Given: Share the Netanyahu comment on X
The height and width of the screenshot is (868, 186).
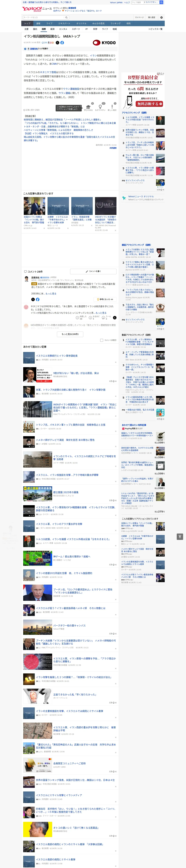Looking at the screenshot, I should point(114,318).
